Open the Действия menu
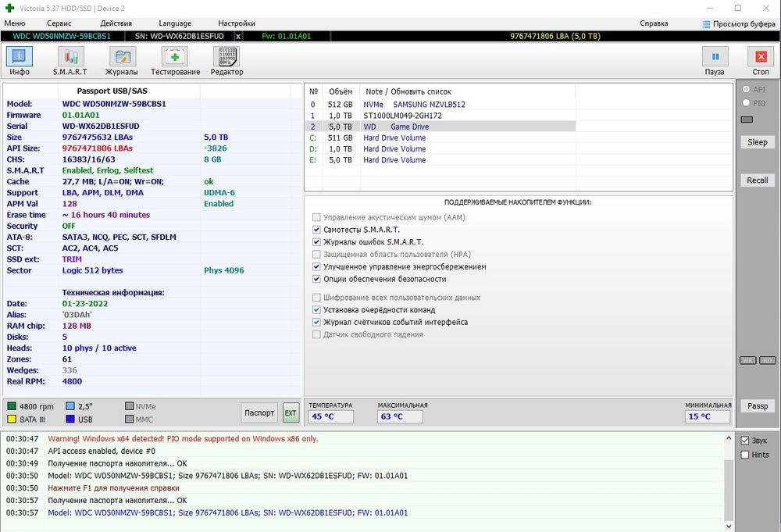 click(116, 23)
